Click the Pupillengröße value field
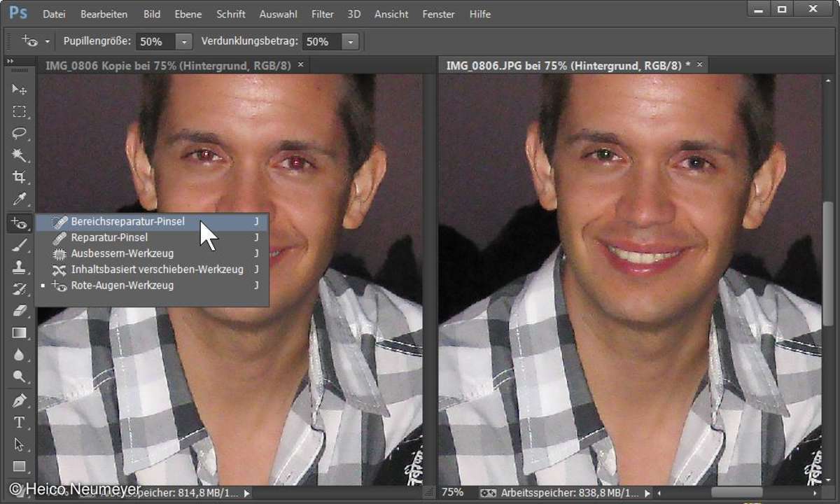 [x=155, y=41]
